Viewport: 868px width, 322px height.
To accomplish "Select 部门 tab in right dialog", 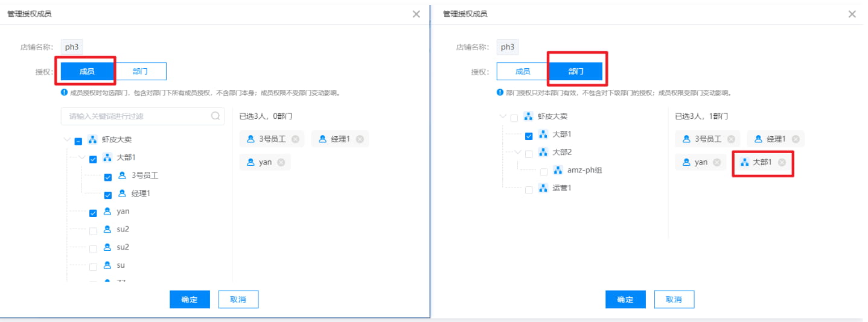I will 576,71.
